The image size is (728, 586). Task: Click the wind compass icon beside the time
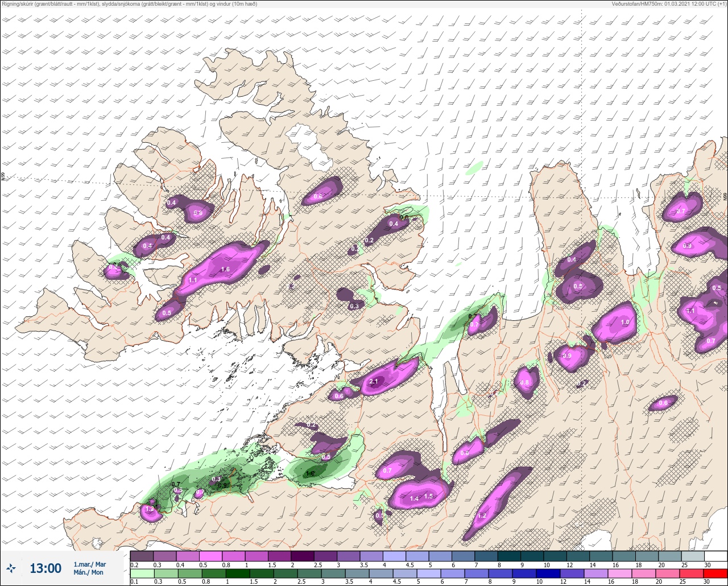pyautogui.click(x=11, y=568)
